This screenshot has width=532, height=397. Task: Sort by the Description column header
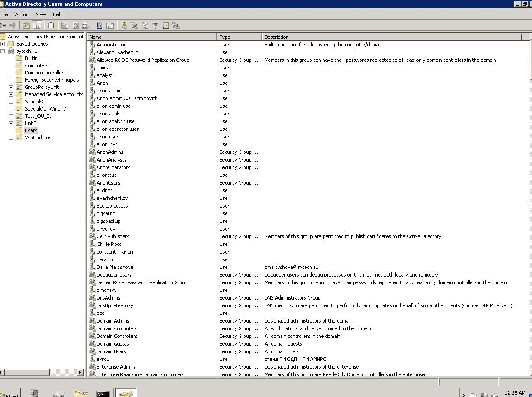coord(392,37)
